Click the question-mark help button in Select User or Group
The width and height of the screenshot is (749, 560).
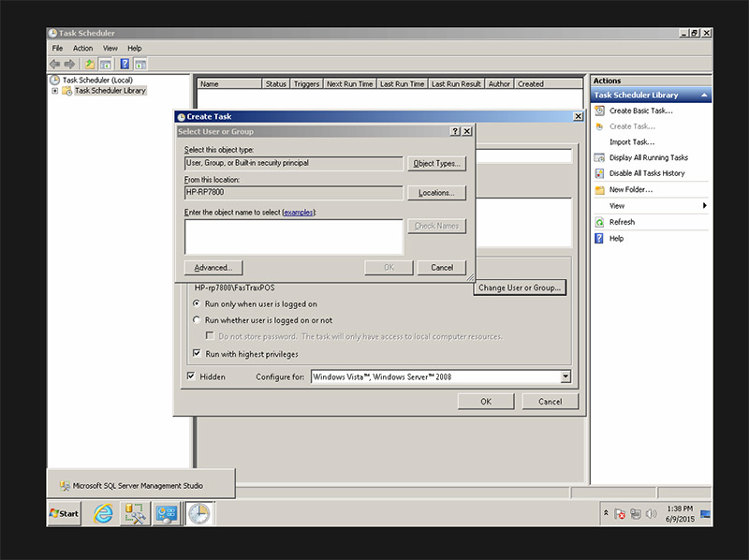point(455,131)
